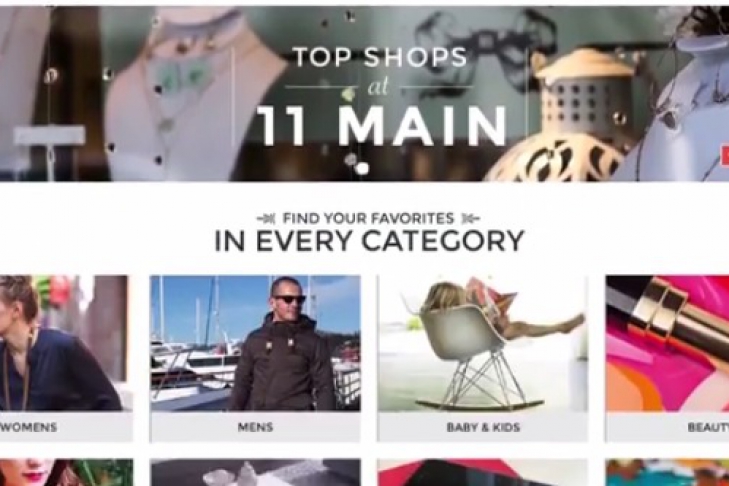
Task: Select the BABY & KIDS label
Action: [x=483, y=427]
